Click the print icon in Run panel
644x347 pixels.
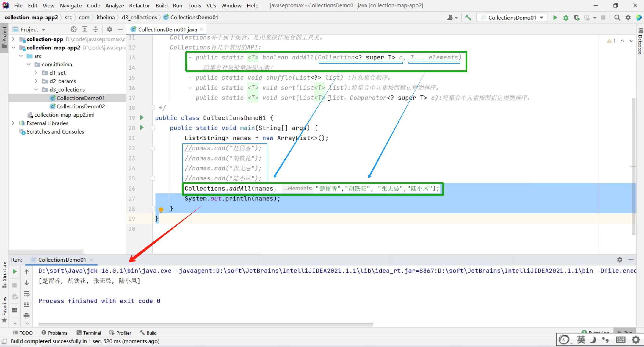(x=26, y=315)
